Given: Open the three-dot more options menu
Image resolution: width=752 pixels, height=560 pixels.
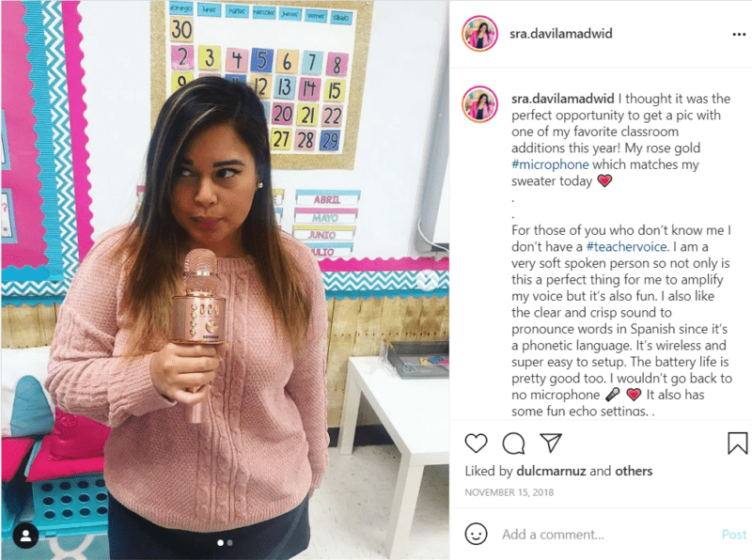Looking at the screenshot, I should point(739,34).
